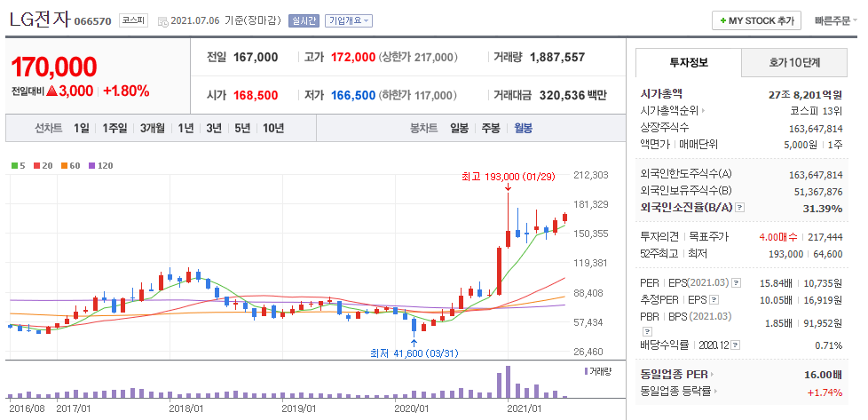Screen dimensions: 868x420
Task: Open the 시가총액순위 link
Action: tap(672, 111)
